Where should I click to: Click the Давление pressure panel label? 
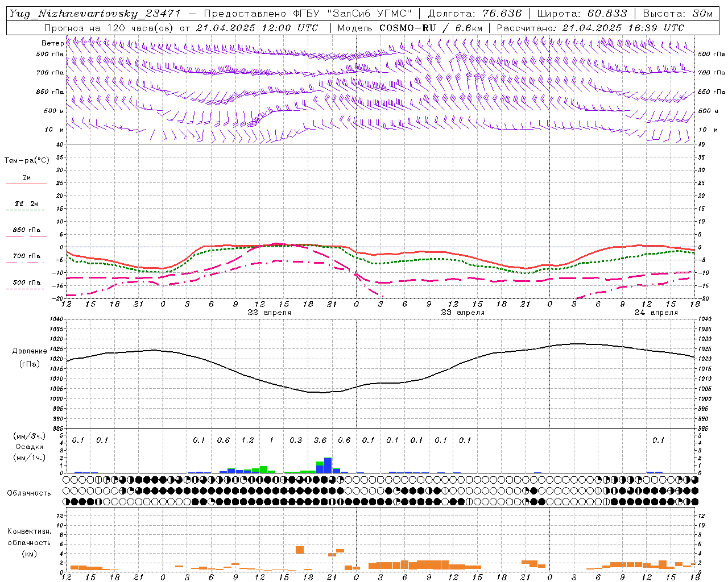pos(30,351)
